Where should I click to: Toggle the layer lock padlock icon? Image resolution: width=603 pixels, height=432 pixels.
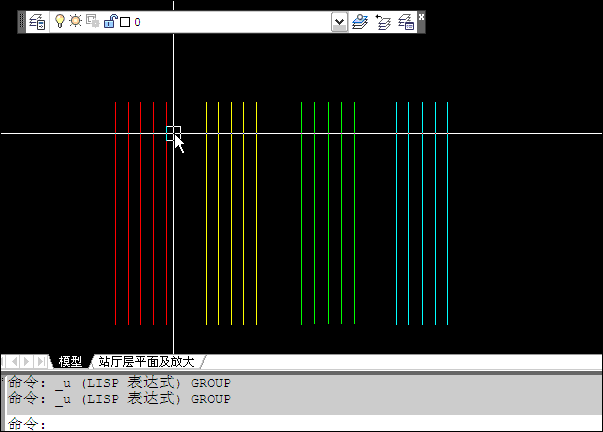[111, 21]
